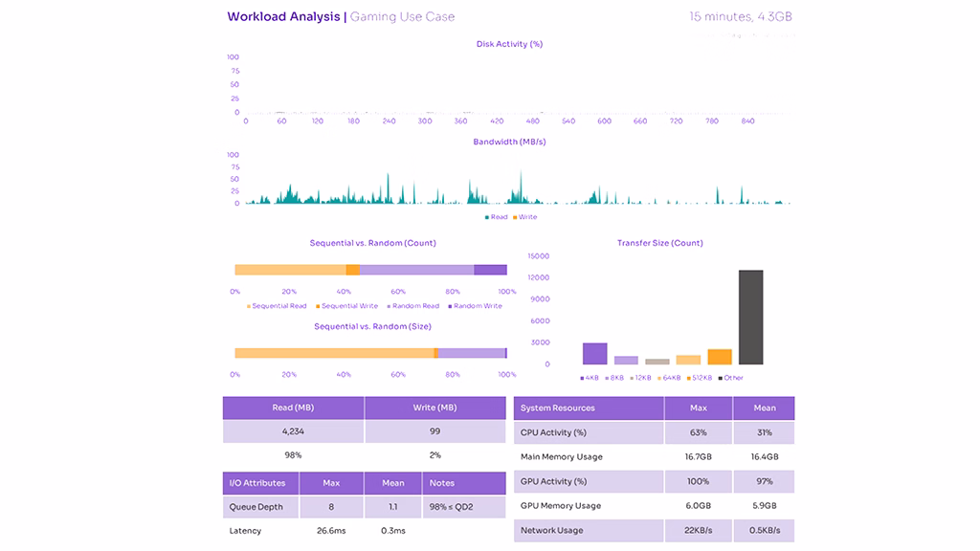Click the "Read (MB)" table header
The image size is (980, 551).
coord(293,408)
